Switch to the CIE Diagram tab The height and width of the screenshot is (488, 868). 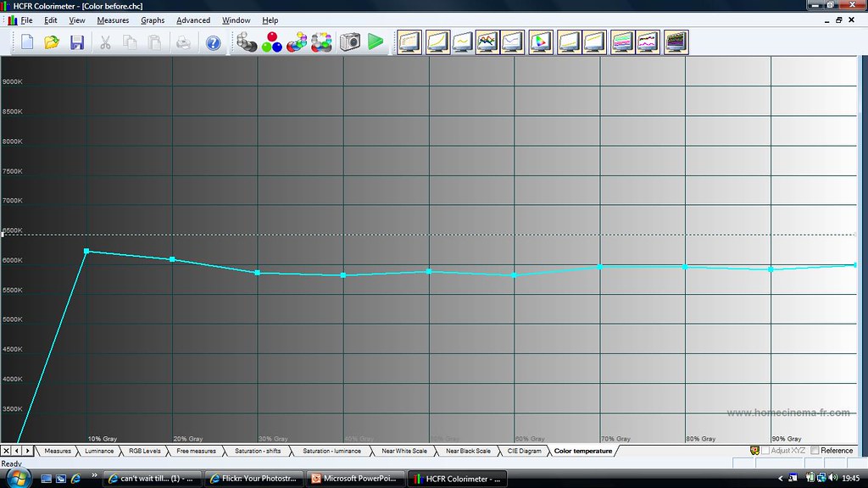pyautogui.click(x=524, y=451)
